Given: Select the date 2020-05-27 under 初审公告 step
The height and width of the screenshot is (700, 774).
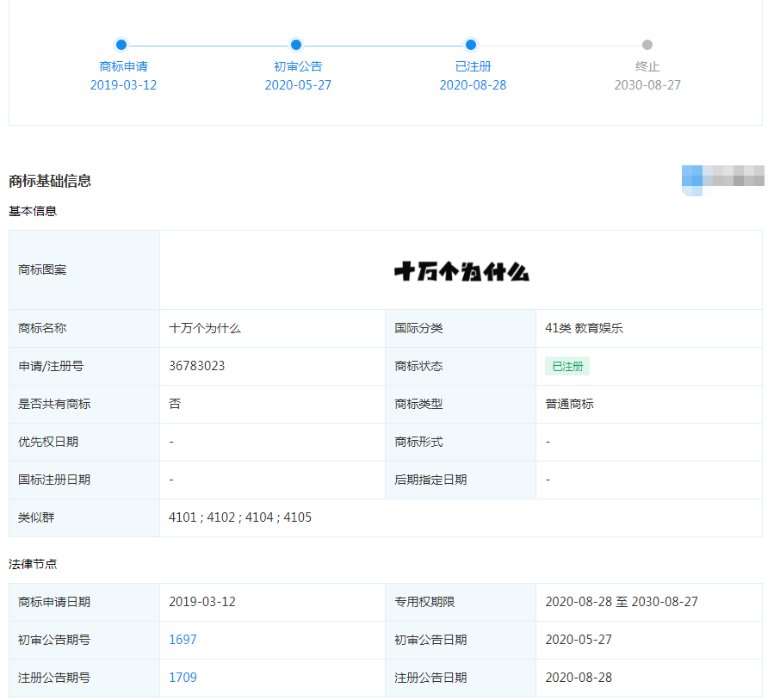Looking at the screenshot, I should pyautogui.click(x=298, y=85).
